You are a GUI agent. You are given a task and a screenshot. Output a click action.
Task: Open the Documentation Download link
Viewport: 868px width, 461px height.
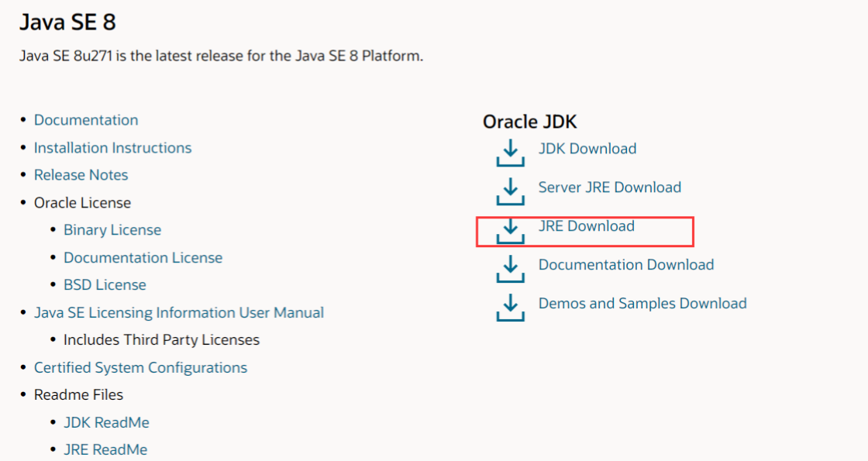626,265
